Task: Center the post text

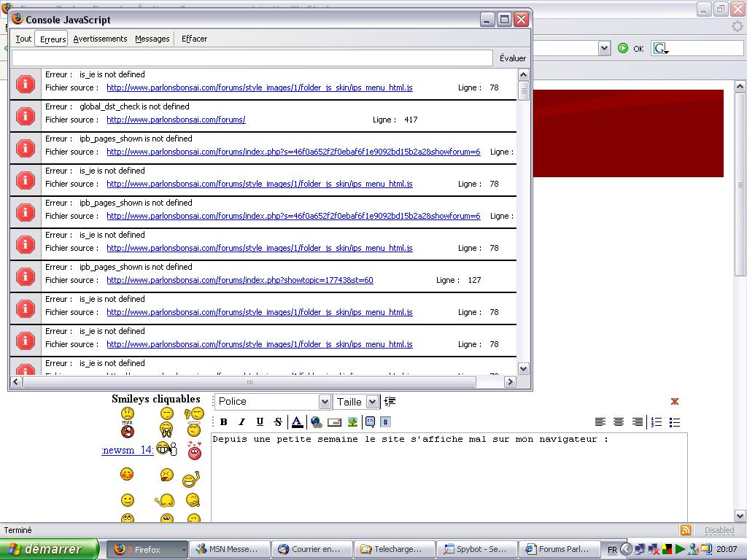Action: [x=619, y=421]
